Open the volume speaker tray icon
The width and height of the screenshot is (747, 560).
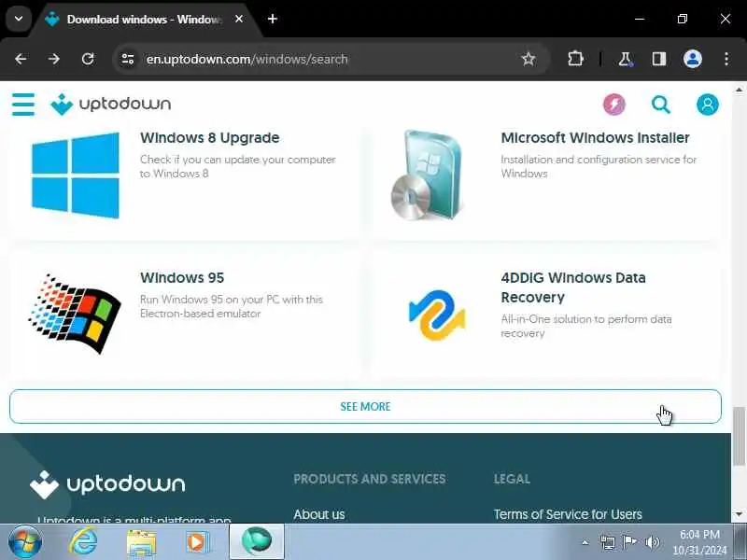pyautogui.click(x=652, y=542)
